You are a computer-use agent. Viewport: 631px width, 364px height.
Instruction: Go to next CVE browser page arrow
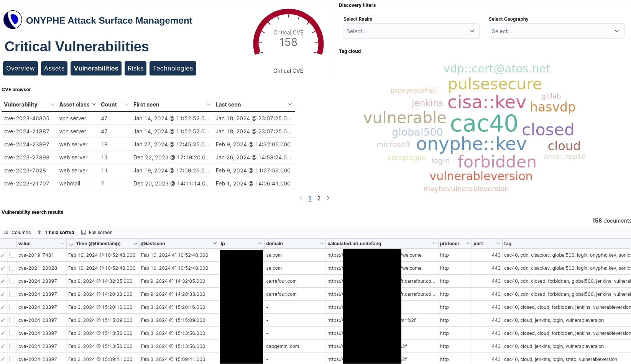coord(328,198)
